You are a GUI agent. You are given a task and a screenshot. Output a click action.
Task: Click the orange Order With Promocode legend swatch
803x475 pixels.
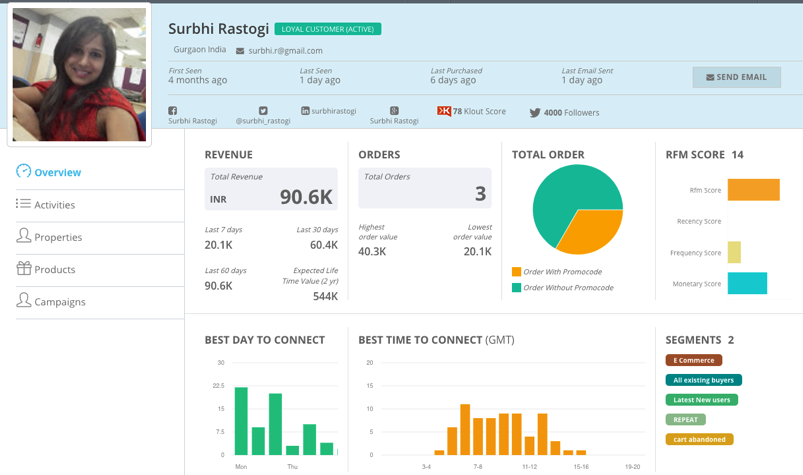pos(517,272)
